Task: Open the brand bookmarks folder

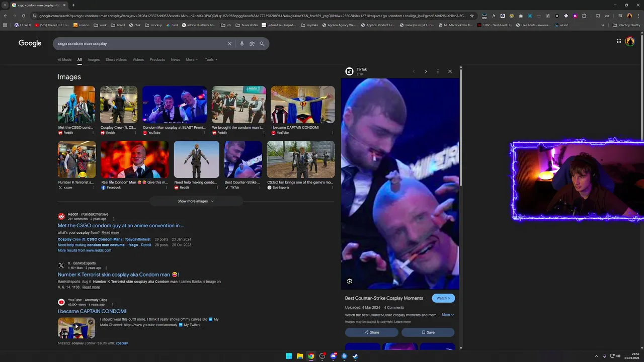Action: click(x=118, y=25)
